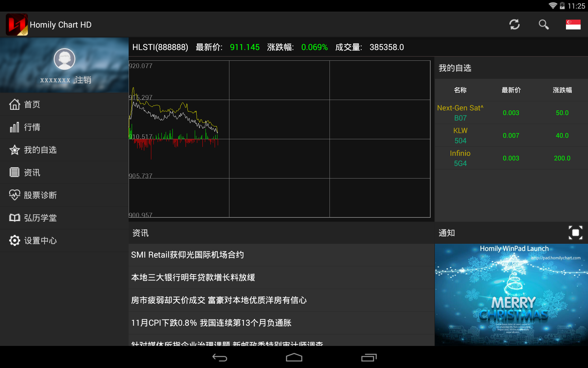Tap star icon beside 我的自选 menu
The height and width of the screenshot is (368, 588).
pos(14,150)
